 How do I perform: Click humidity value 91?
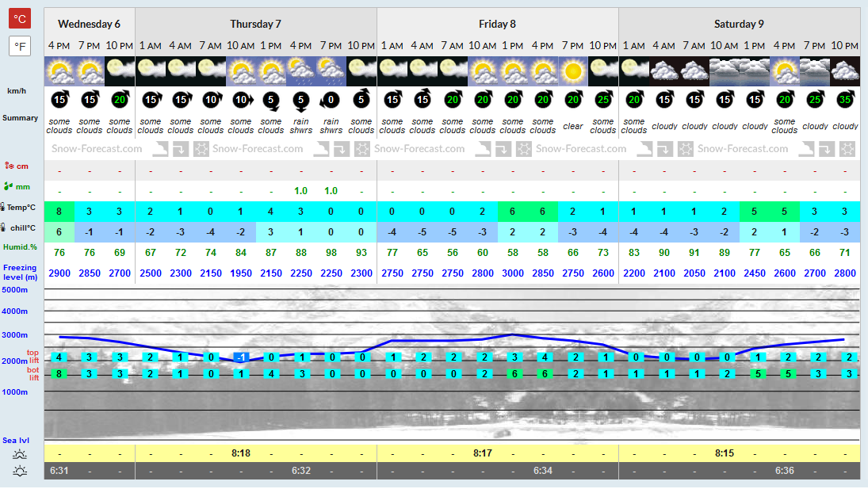click(694, 252)
